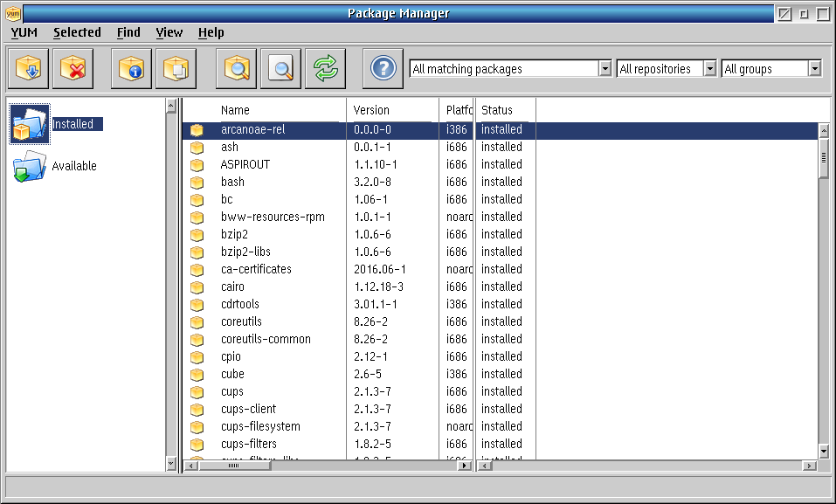Click the i686 platform cell for cpio
836x504 pixels.
point(457,356)
